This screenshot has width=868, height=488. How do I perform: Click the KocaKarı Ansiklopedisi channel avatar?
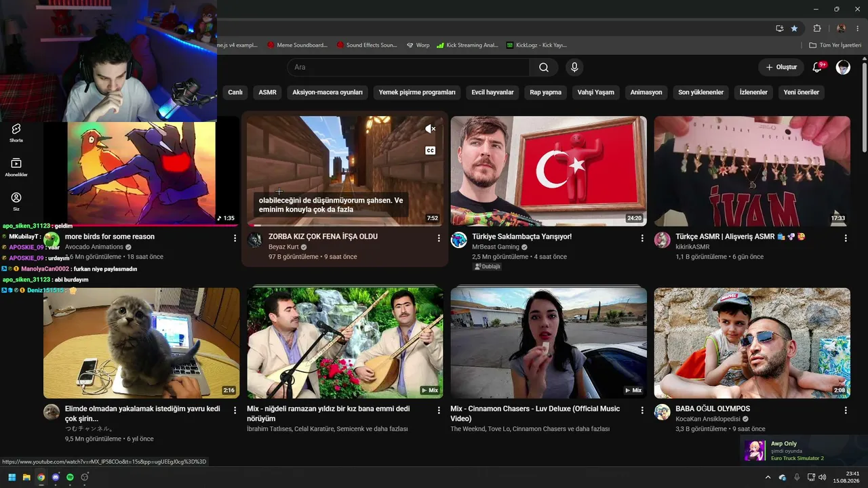[663, 412]
